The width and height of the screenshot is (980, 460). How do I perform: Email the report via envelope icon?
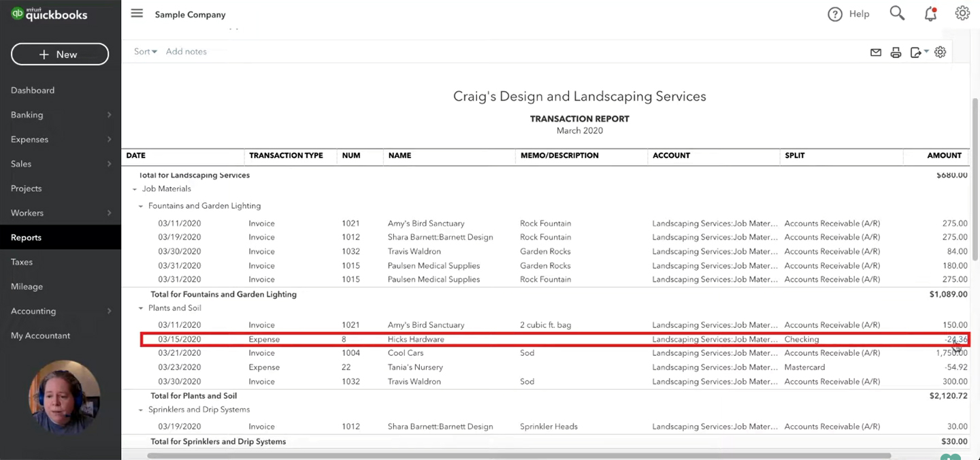coord(876,52)
